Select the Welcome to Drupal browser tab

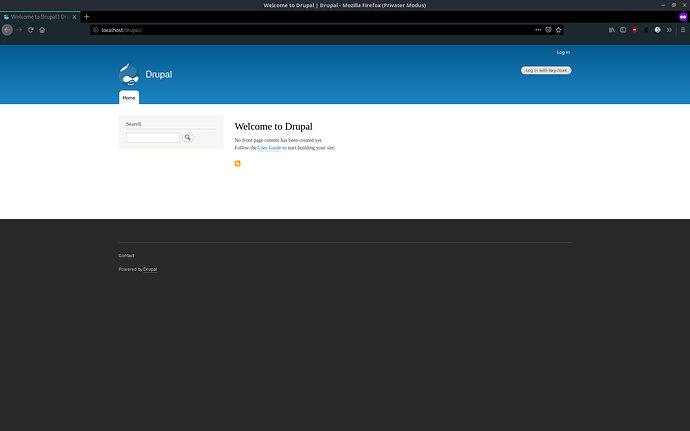pyautogui.click(x=40, y=17)
